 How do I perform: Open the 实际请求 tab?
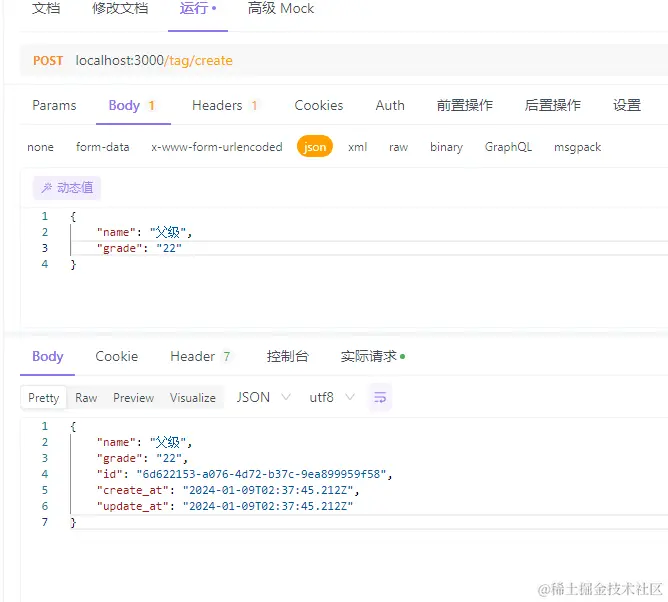(x=372, y=356)
